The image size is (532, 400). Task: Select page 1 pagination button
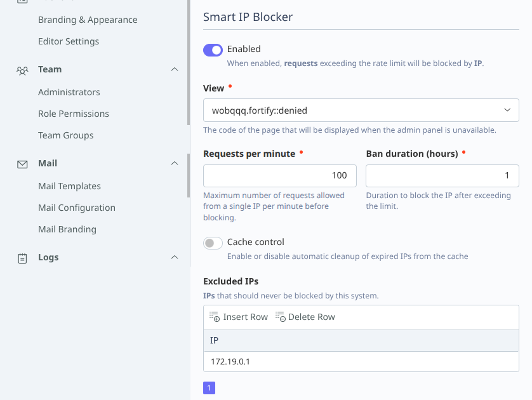pyautogui.click(x=209, y=387)
